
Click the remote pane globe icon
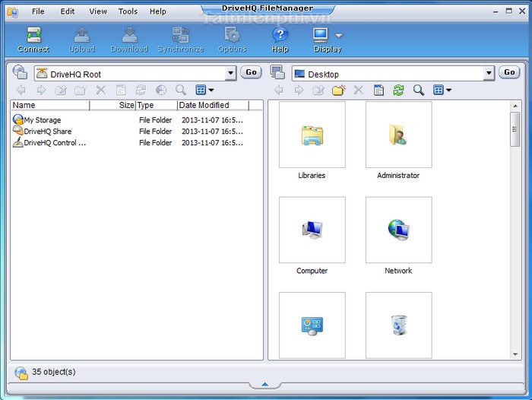(x=20, y=72)
